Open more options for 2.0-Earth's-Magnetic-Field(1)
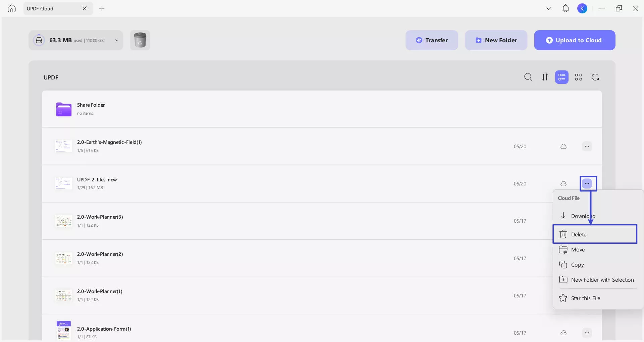This screenshot has height=342, width=644. (x=587, y=147)
